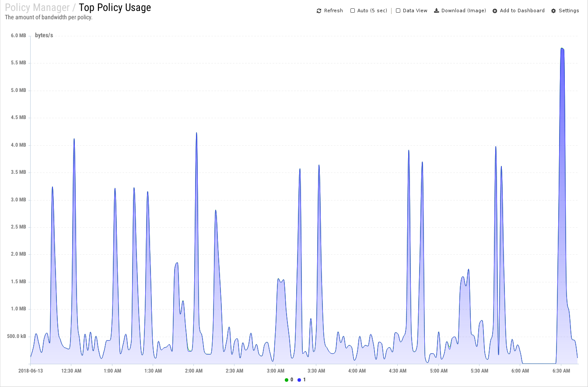The width and height of the screenshot is (588, 387).
Task: Click the 6.0 MB y-axis label
Action: coord(19,35)
